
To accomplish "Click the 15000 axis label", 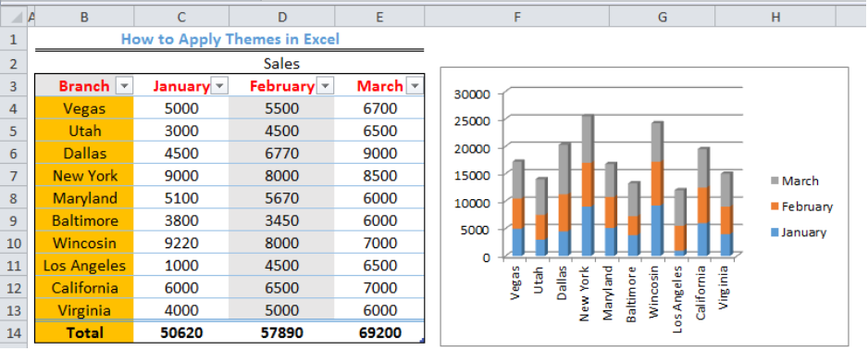I will pyautogui.click(x=472, y=175).
